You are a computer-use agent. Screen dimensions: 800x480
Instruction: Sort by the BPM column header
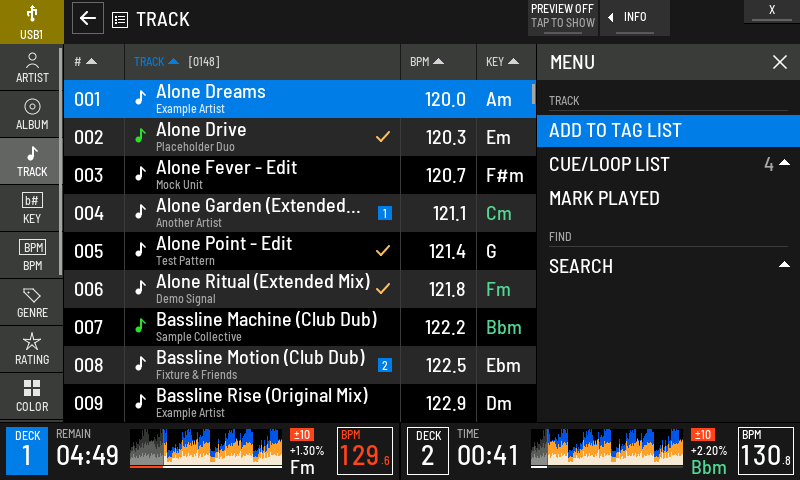[x=438, y=62]
